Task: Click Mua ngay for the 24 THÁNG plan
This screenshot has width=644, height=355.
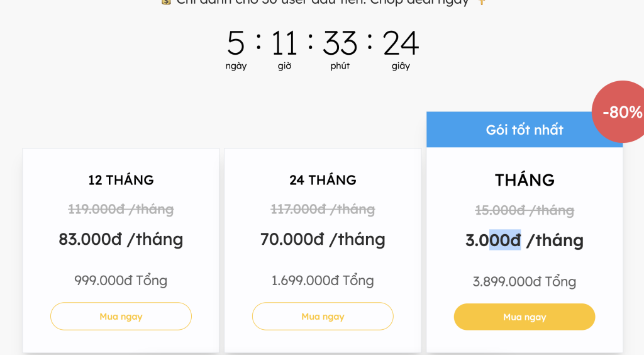Action: tap(323, 317)
